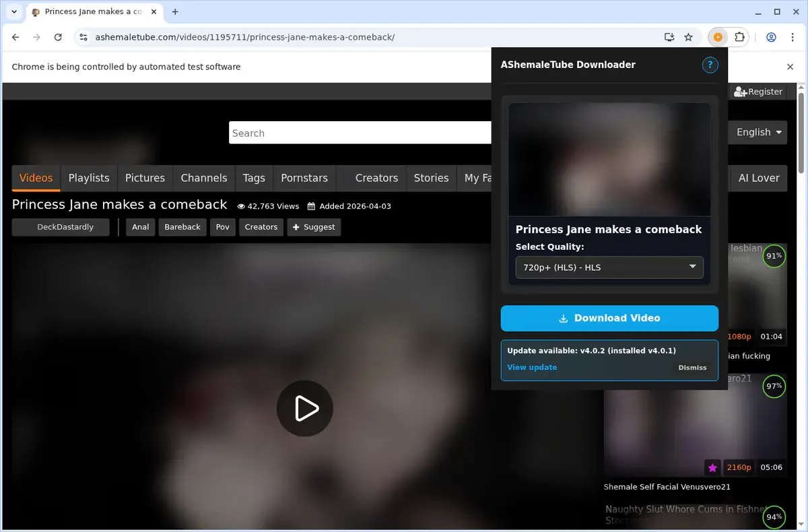
Task: Go forward in browser history
Action: [x=37, y=37]
